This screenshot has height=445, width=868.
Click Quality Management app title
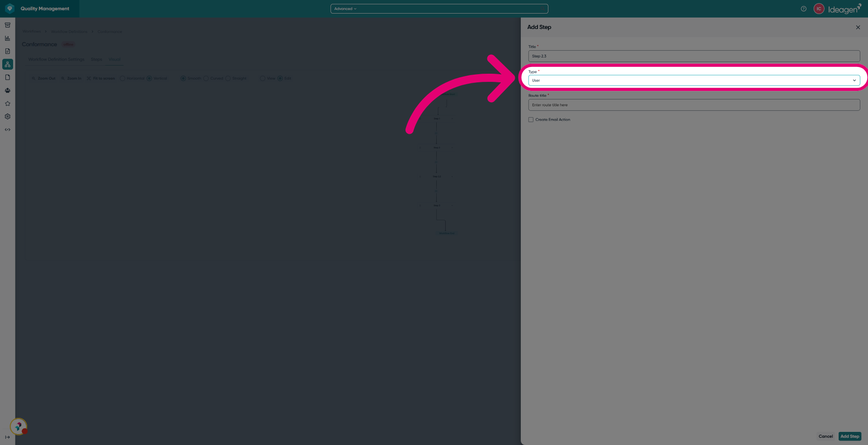pyautogui.click(x=45, y=9)
